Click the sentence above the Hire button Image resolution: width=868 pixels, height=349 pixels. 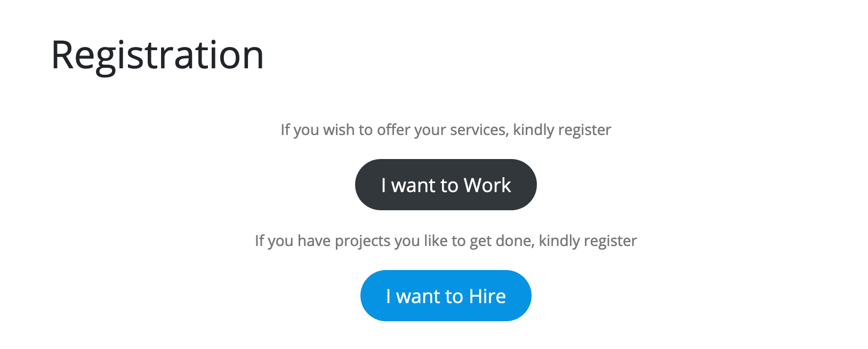[446, 241]
